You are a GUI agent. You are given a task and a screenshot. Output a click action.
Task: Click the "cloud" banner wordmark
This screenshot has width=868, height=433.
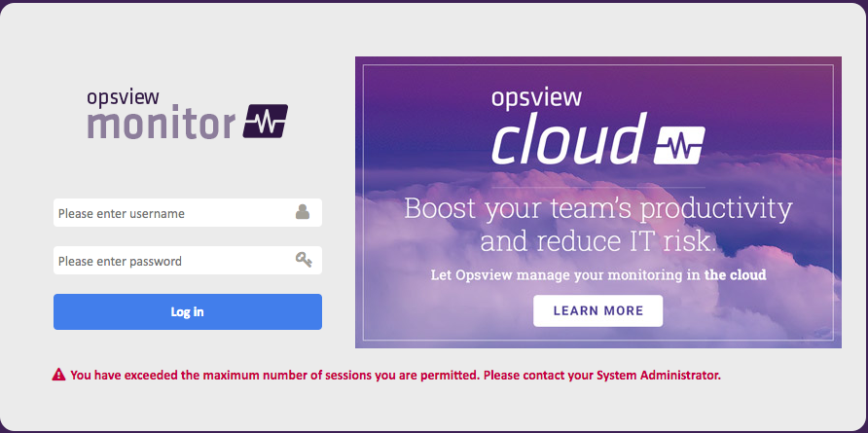(569, 138)
